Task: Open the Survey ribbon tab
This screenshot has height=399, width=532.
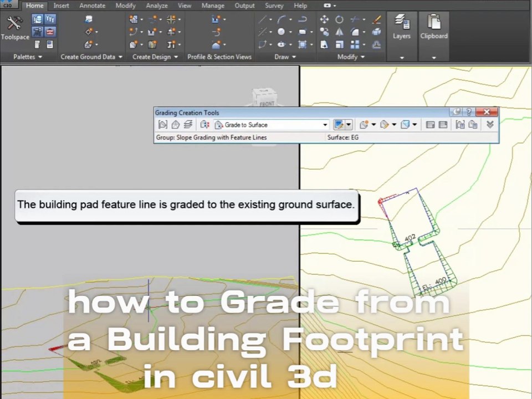Action: click(274, 6)
